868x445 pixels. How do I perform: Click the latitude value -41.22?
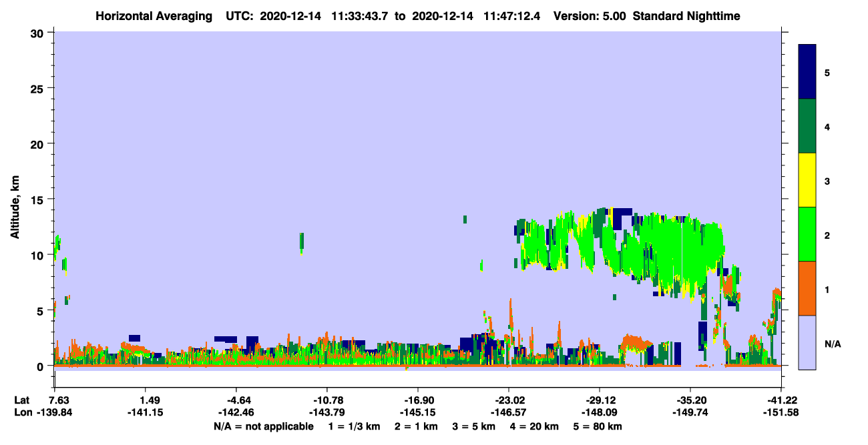click(781, 400)
